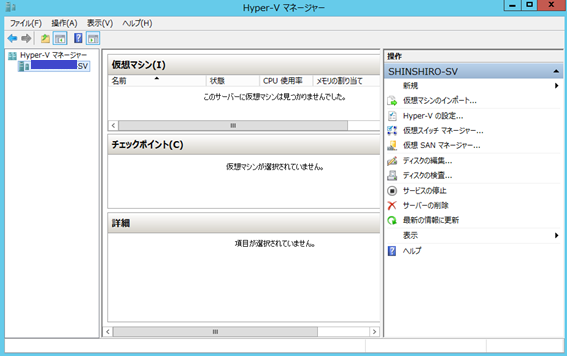This screenshot has width=567, height=363.
Task: Click 最新の情報に更新 action text
Action: click(x=431, y=220)
